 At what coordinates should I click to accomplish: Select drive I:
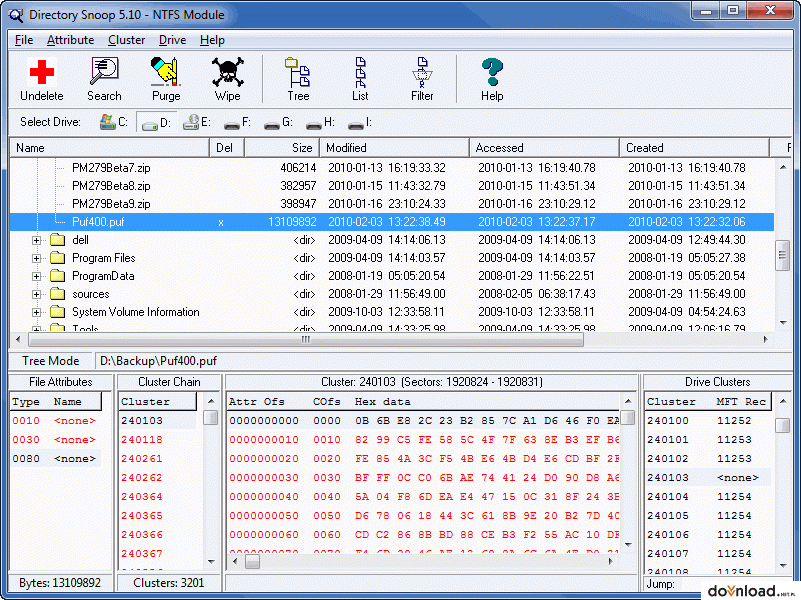point(360,123)
